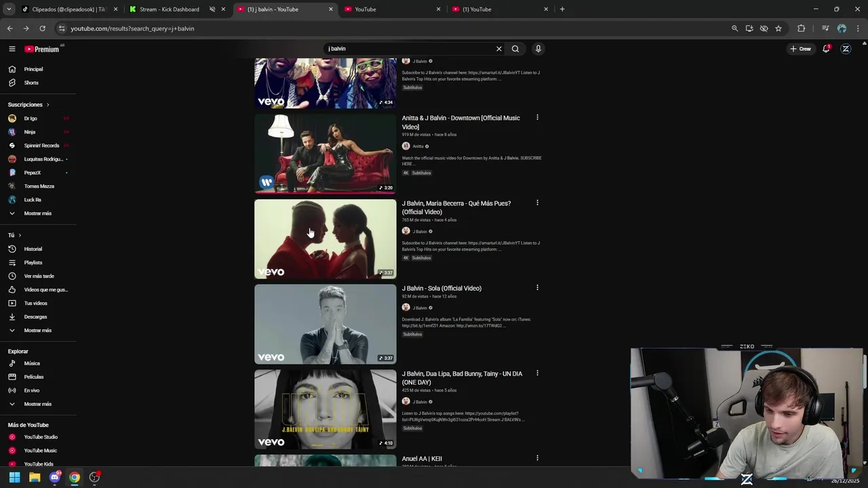
Task: Play the J Balvin Sola thumbnail
Action: [325, 324]
